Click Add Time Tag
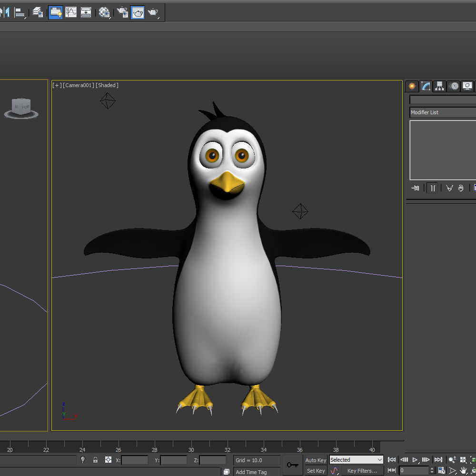The height and width of the screenshot is (476, 476). coord(257,472)
